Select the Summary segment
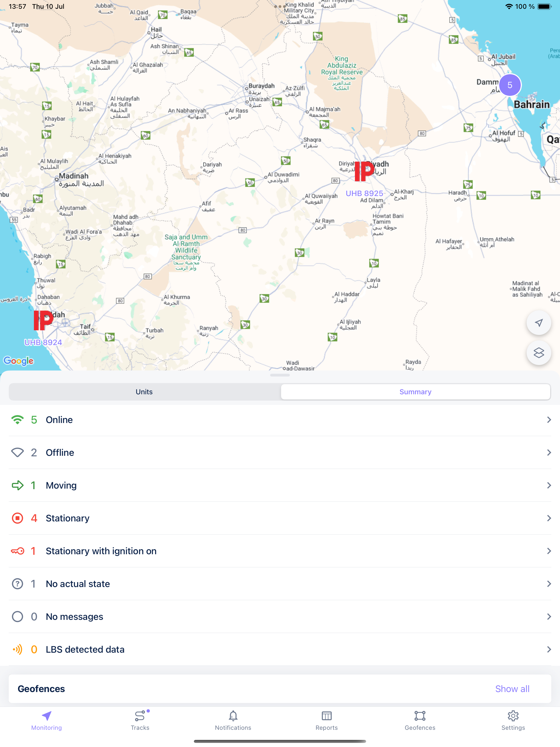 click(x=415, y=392)
